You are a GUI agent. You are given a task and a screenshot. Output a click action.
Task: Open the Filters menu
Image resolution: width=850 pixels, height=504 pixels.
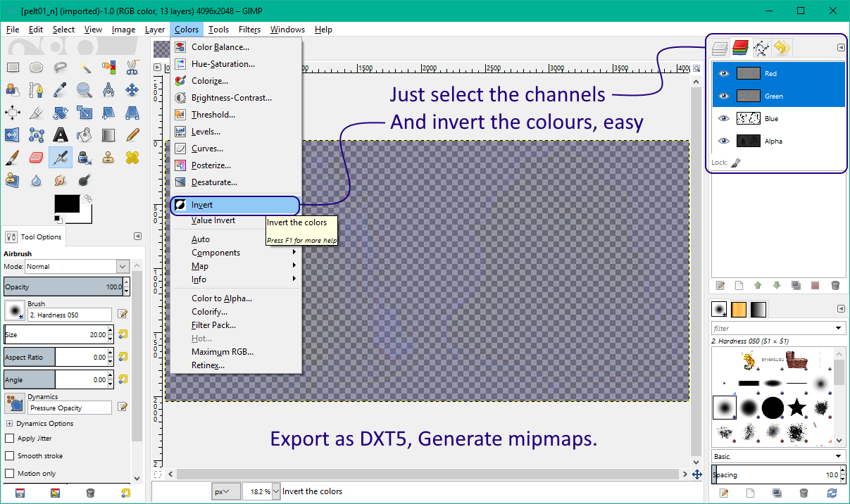pos(249,30)
